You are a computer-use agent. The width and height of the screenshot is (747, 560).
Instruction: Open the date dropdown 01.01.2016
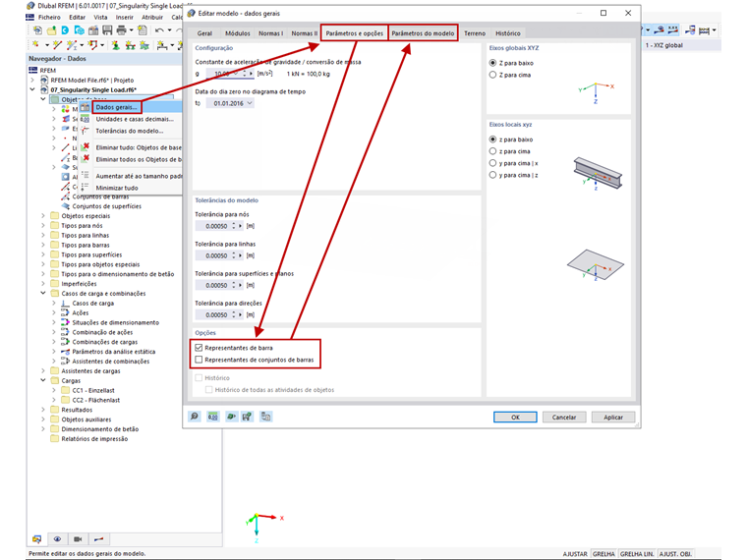(250, 103)
